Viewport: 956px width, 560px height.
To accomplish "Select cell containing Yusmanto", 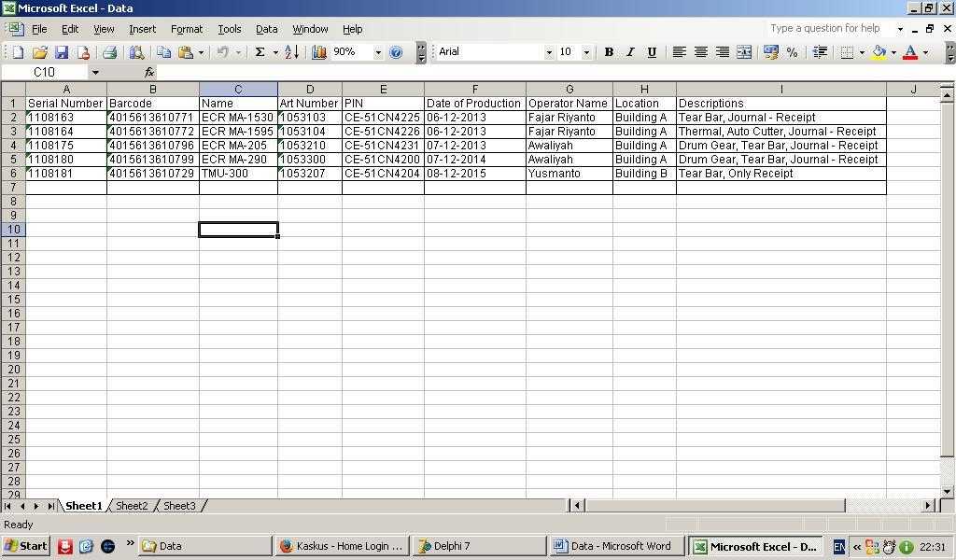I will [569, 173].
